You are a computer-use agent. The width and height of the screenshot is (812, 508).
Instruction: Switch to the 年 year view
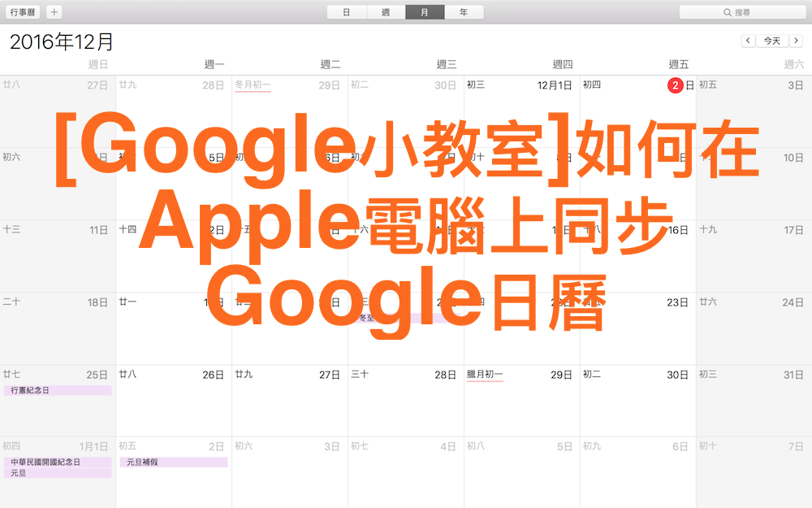click(x=464, y=12)
